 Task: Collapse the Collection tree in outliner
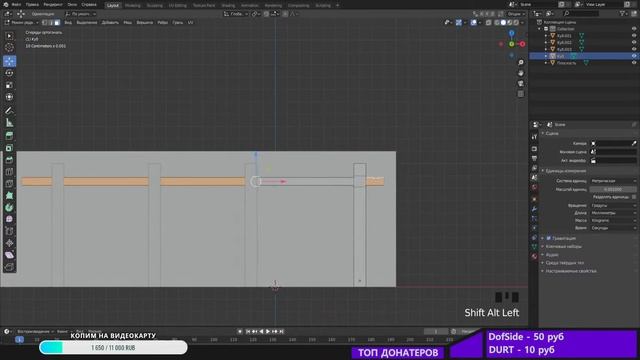click(540, 29)
